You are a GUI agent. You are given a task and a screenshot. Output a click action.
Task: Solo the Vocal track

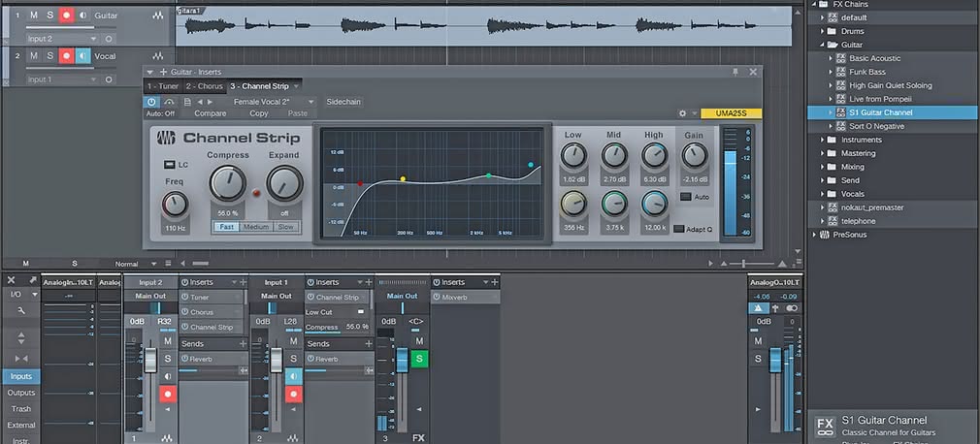coord(49,55)
